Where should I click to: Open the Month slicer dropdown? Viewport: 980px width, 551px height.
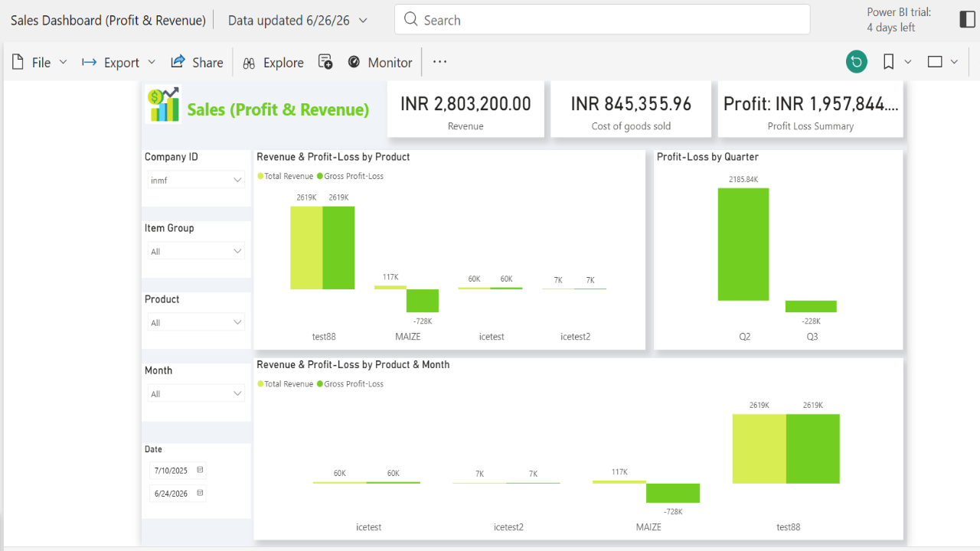(x=196, y=393)
